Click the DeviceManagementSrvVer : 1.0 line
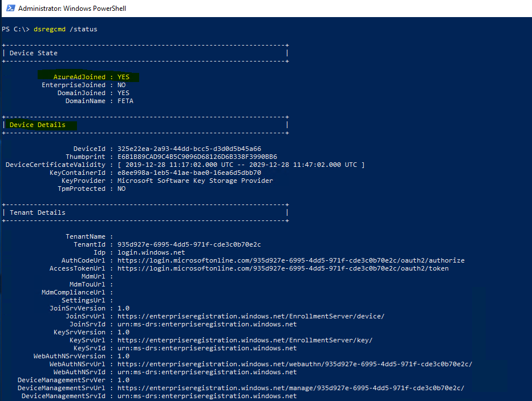The width and height of the screenshot is (532, 401). tap(74, 380)
